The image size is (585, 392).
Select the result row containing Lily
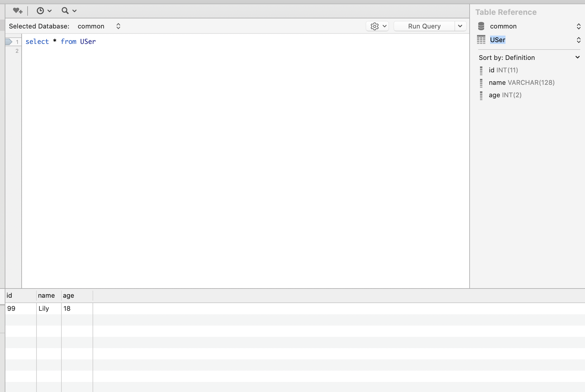(44, 309)
